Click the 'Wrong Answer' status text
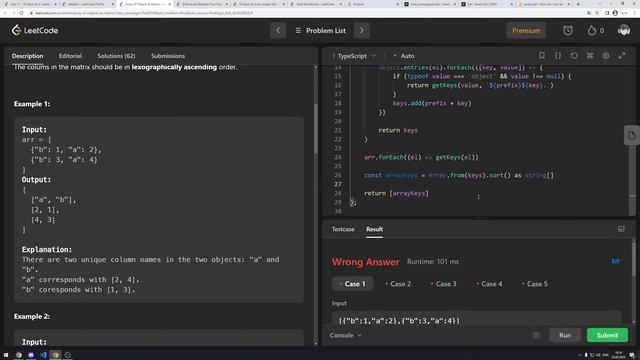Viewport: 640px width, 360px height. 365,262
